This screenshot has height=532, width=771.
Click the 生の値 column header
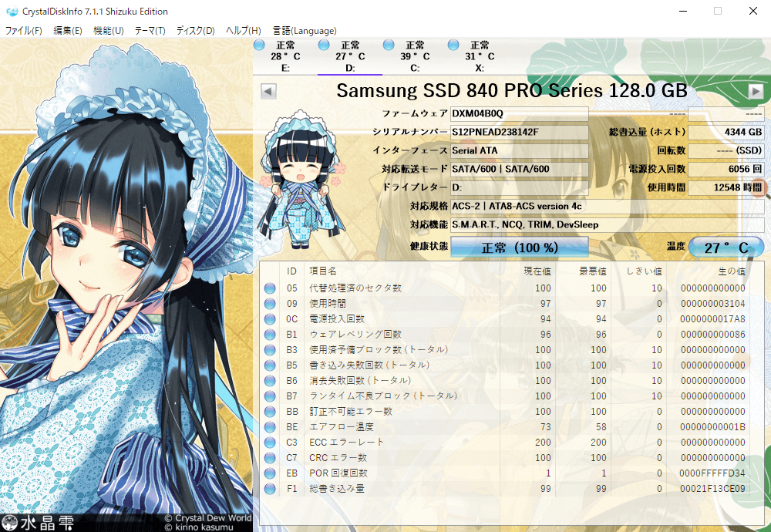(732, 271)
